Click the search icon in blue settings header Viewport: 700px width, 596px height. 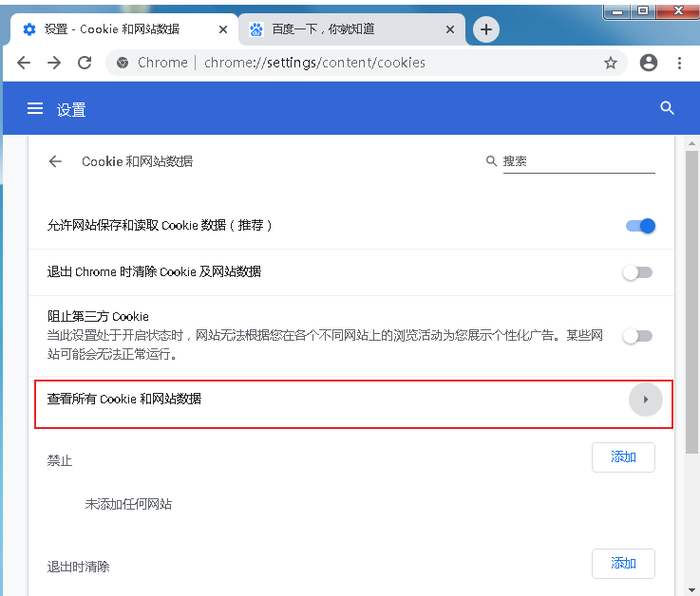coord(667,108)
